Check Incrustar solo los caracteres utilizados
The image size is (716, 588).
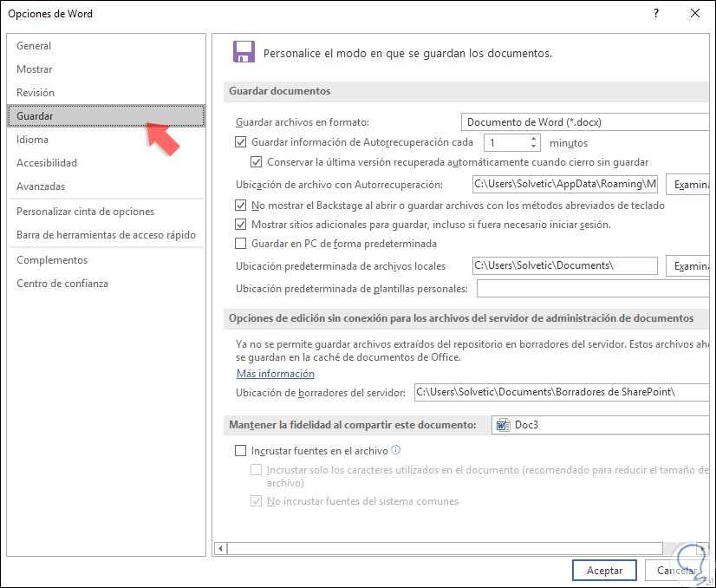tap(257, 470)
